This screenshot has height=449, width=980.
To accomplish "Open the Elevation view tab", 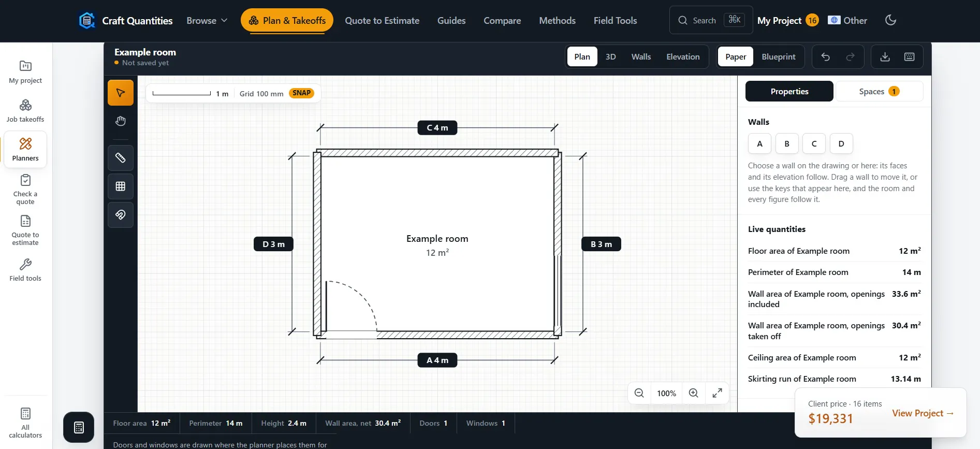I will pos(683,57).
